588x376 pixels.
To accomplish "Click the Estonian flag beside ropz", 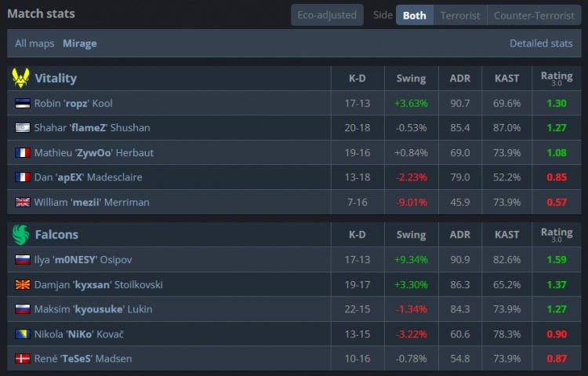I will [x=22, y=104].
